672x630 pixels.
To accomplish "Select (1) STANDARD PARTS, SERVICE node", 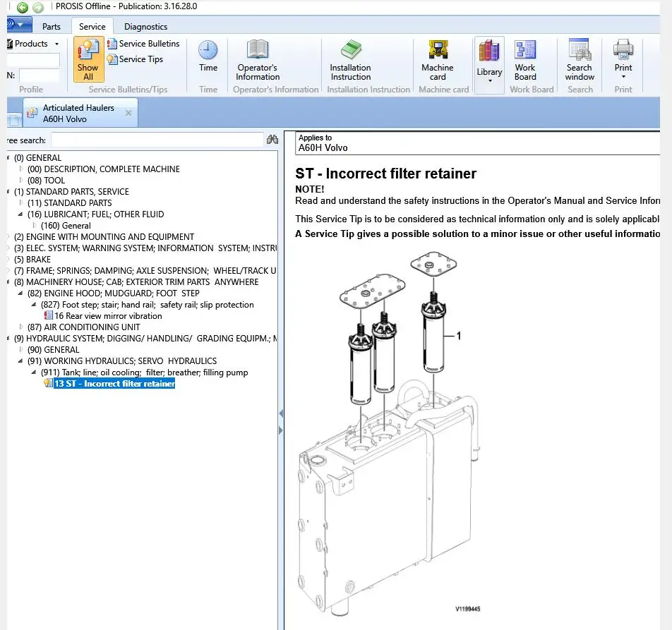I will (x=71, y=191).
